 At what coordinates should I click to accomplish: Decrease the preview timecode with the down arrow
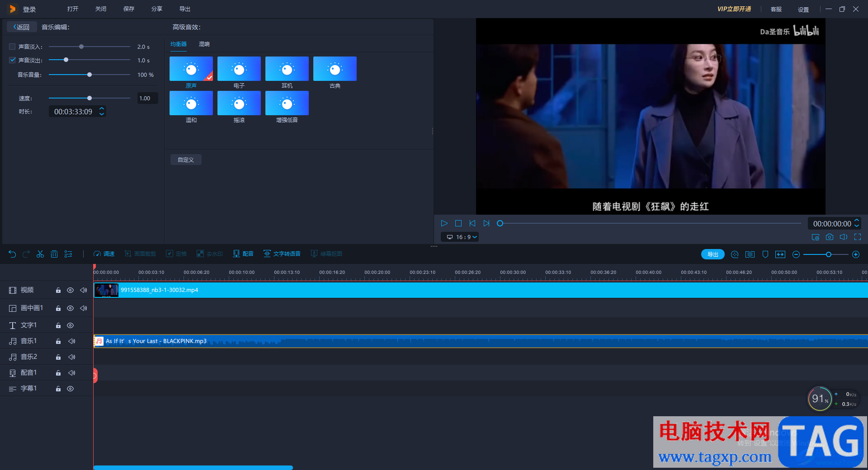857,226
